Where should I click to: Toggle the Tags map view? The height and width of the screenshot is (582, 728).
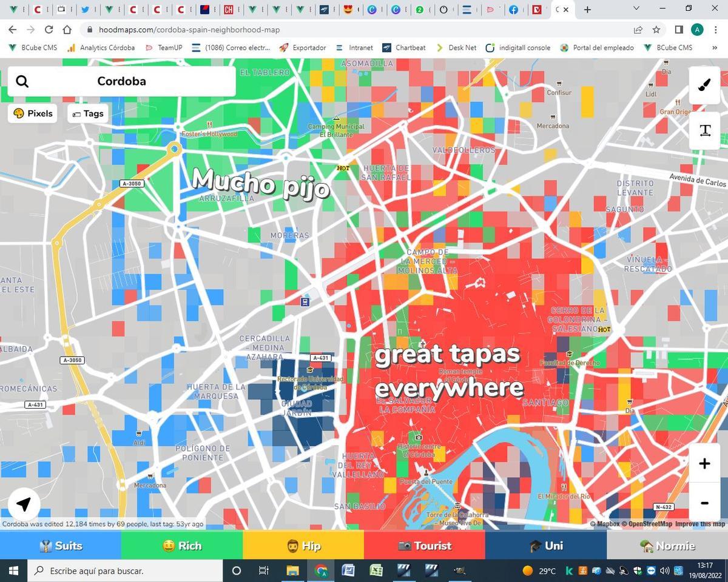click(87, 113)
